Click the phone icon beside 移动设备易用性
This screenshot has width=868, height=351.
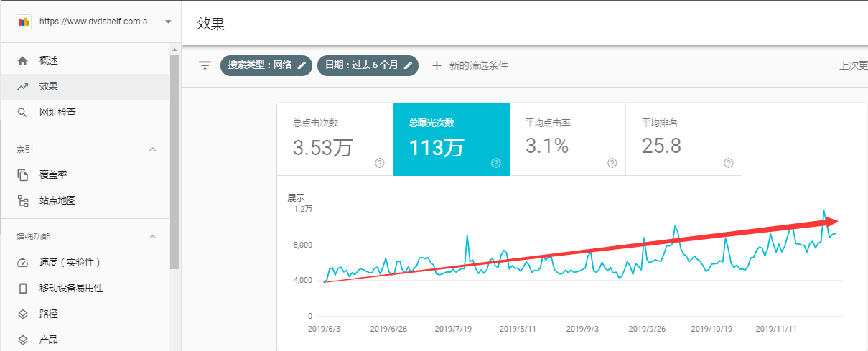click(x=23, y=288)
